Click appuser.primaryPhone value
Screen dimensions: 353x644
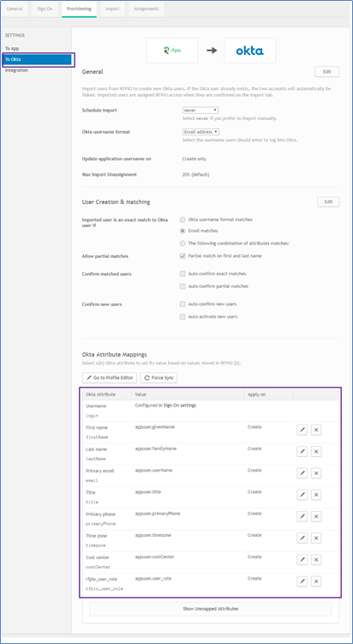coord(157,514)
